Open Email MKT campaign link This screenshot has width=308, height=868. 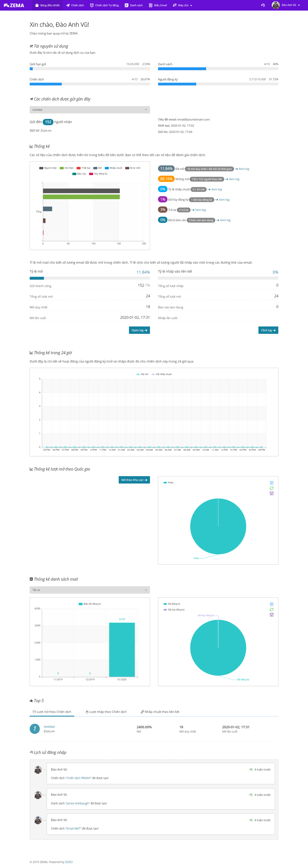tap(73, 828)
